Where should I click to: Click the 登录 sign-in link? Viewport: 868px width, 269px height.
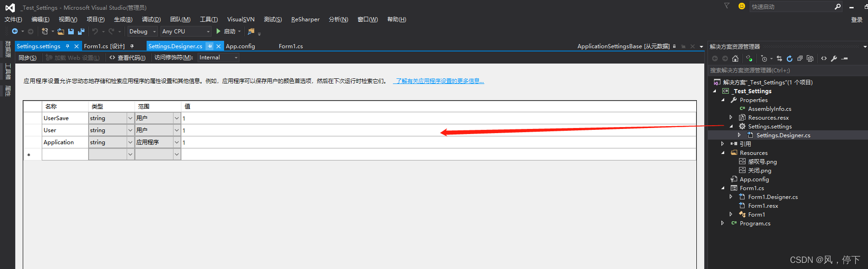[x=856, y=19]
